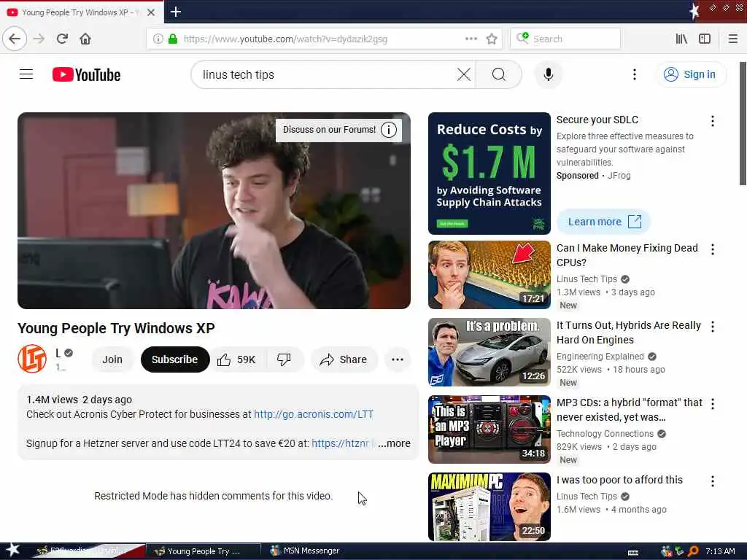
Task: Close the Young People Try Windows XP tab
Action: [150, 12]
